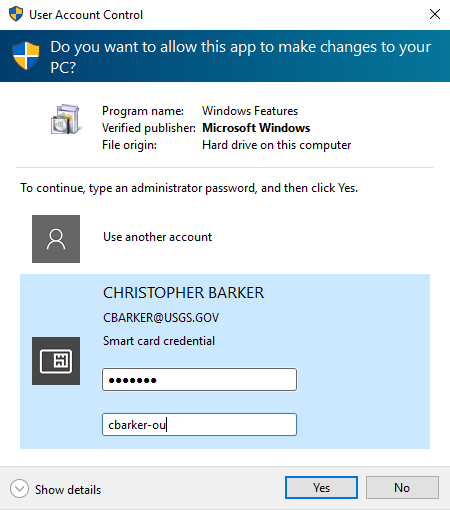
Task: Click the User Account Control title text
Action: pos(86,15)
